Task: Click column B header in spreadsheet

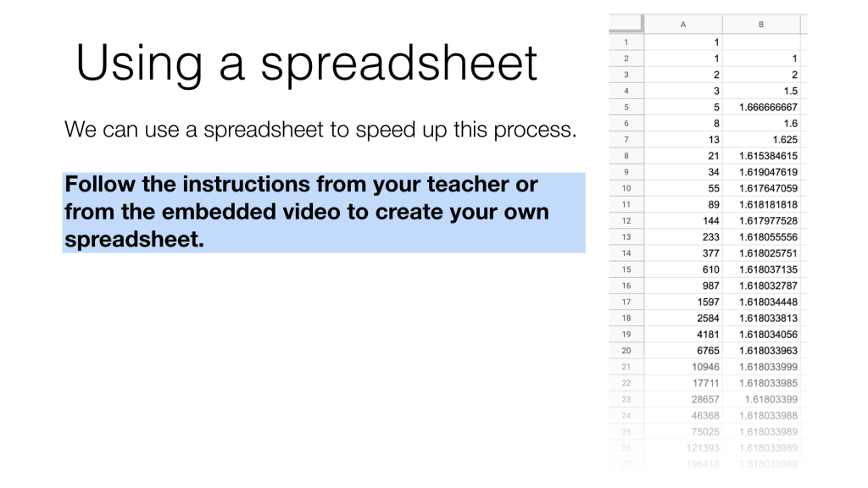Action: (x=761, y=25)
